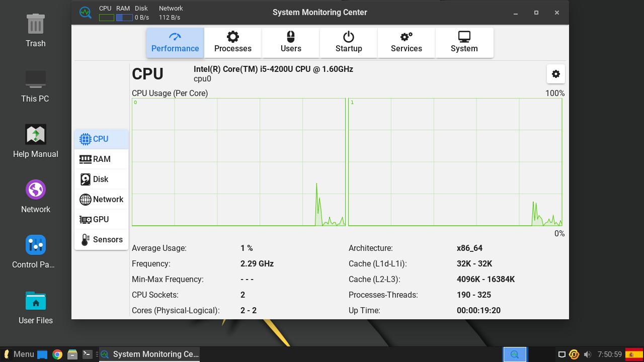Go to the Startup tab
This screenshot has height=362, width=644.
349,43
